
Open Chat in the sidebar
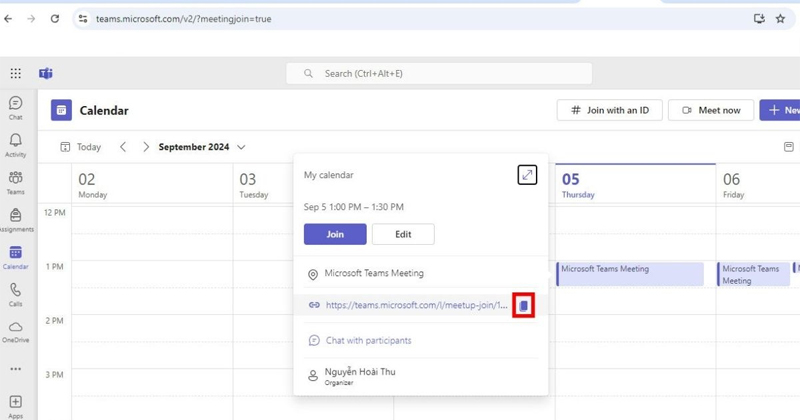tap(15, 108)
